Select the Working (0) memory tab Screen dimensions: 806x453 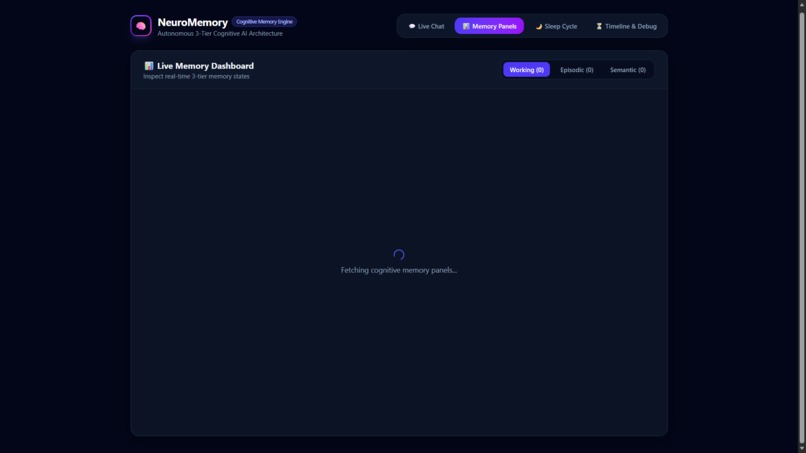click(x=526, y=70)
